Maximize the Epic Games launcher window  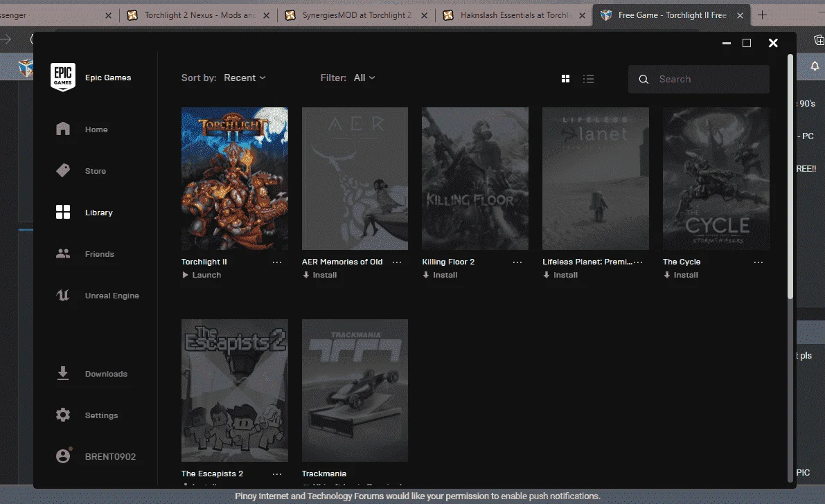(x=747, y=43)
